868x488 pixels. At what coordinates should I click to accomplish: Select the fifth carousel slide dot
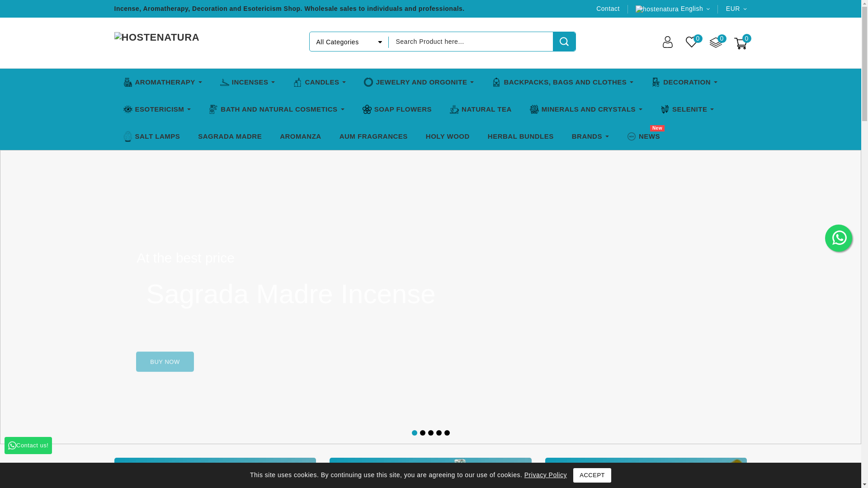coord(447,433)
